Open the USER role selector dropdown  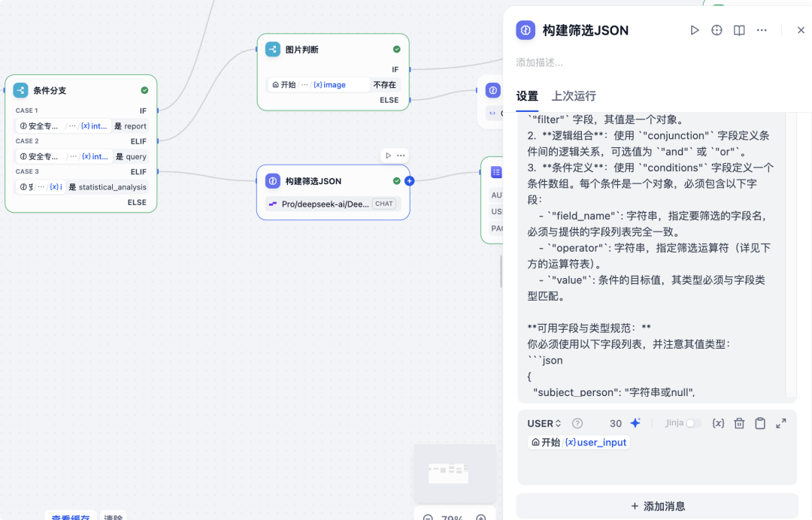544,424
